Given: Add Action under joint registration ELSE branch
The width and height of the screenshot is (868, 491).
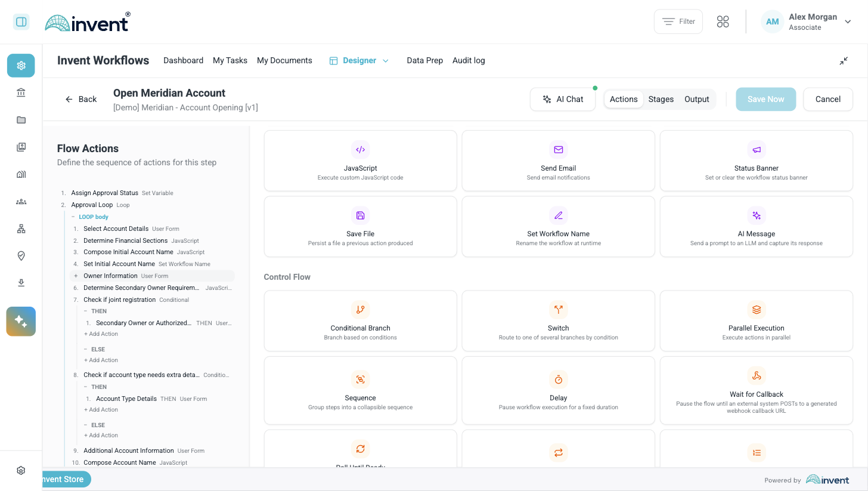Looking at the screenshot, I should pyautogui.click(x=101, y=360).
